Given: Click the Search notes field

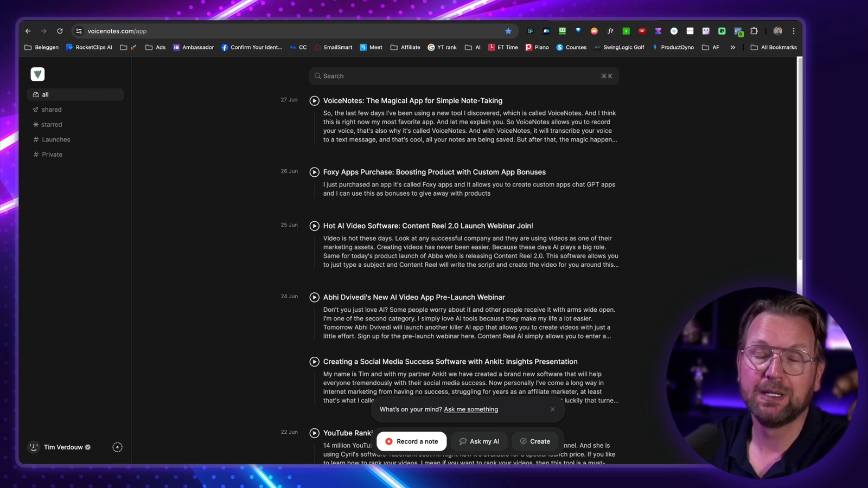Looking at the screenshot, I should point(464,76).
